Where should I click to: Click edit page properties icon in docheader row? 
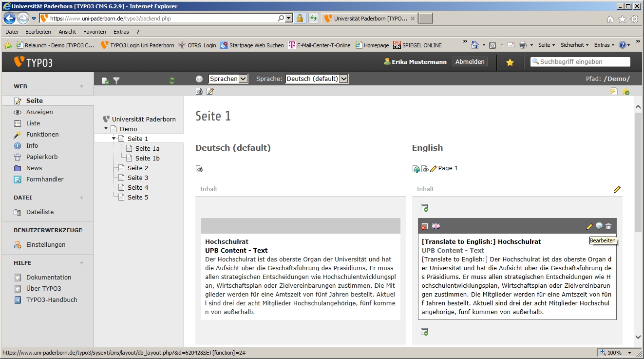click(x=210, y=91)
